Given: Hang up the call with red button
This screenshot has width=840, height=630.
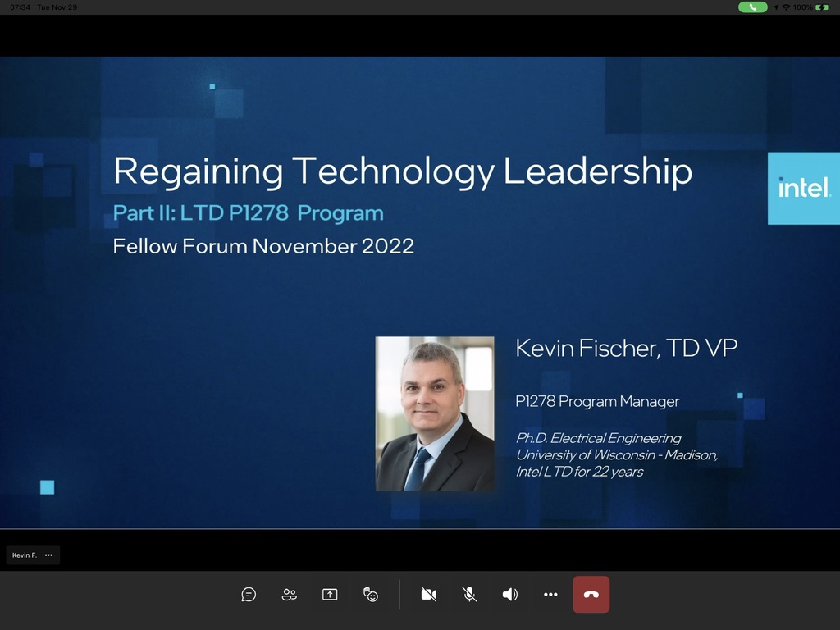Looking at the screenshot, I should pyautogui.click(x=591, y=595).
